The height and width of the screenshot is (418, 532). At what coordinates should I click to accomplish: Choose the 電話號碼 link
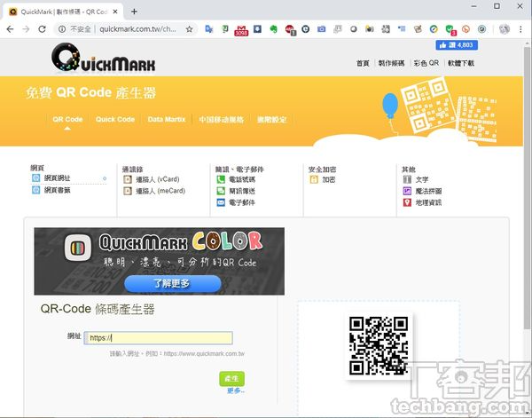click(242, 179)
